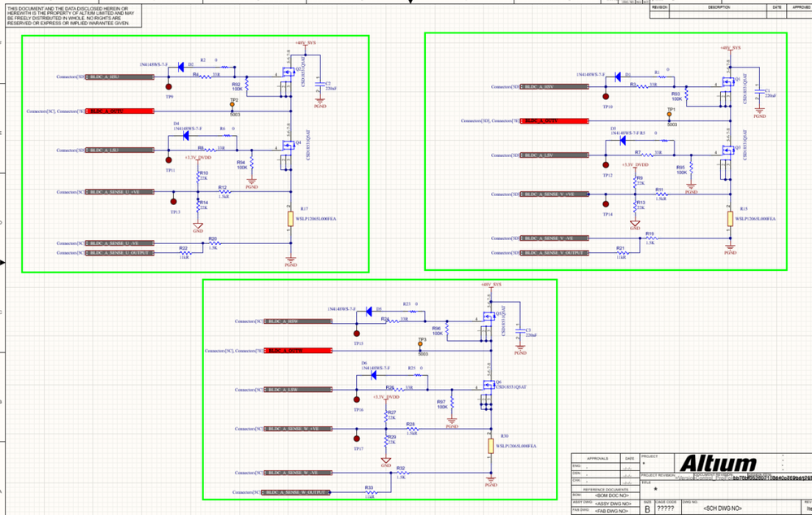Select resistor R22 11kR
Image resolution: width=812 pixels, height=515 pixels.
(x=185, y=253)
